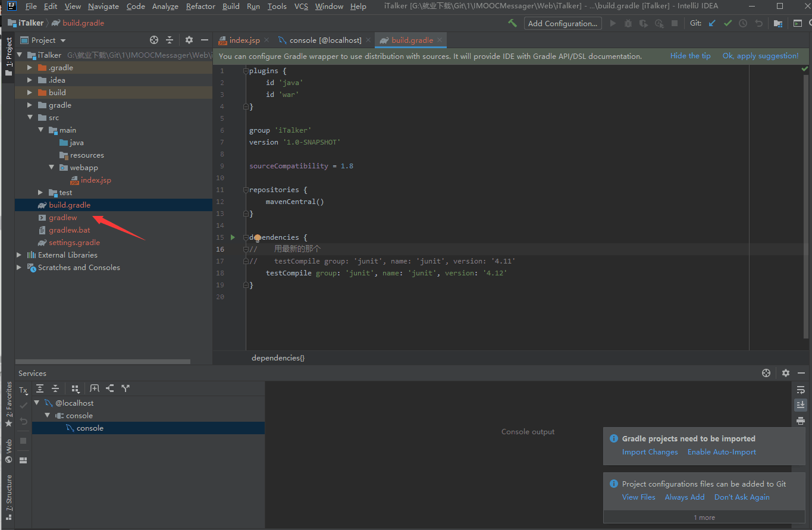Toggle soft-wrap icon in console output
The height and width of the screenshot is (530, 812).
pyautogui.click(x=801, y=390)
